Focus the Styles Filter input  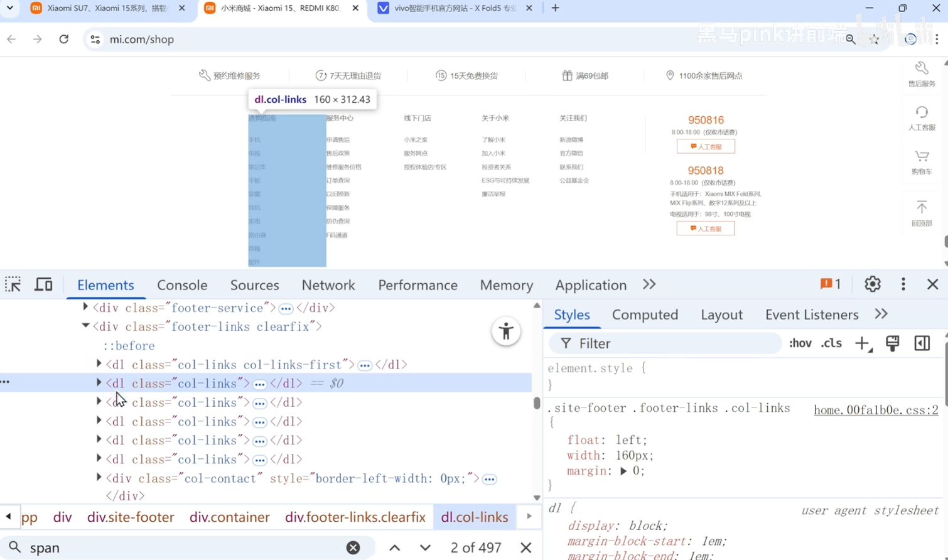[x=665, y=343]
